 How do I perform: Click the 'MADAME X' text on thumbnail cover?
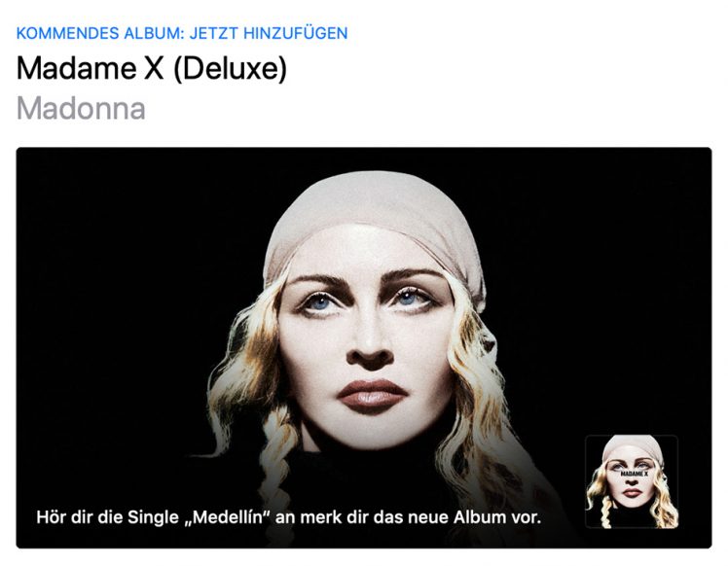(x=632, y=474)
